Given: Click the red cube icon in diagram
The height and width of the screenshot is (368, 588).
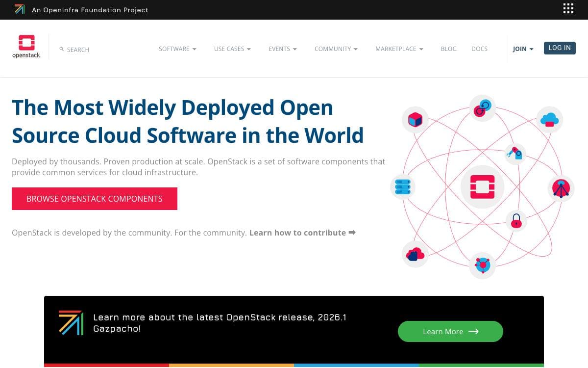Looking at the screenshot, I should click(x=415, y=119).
